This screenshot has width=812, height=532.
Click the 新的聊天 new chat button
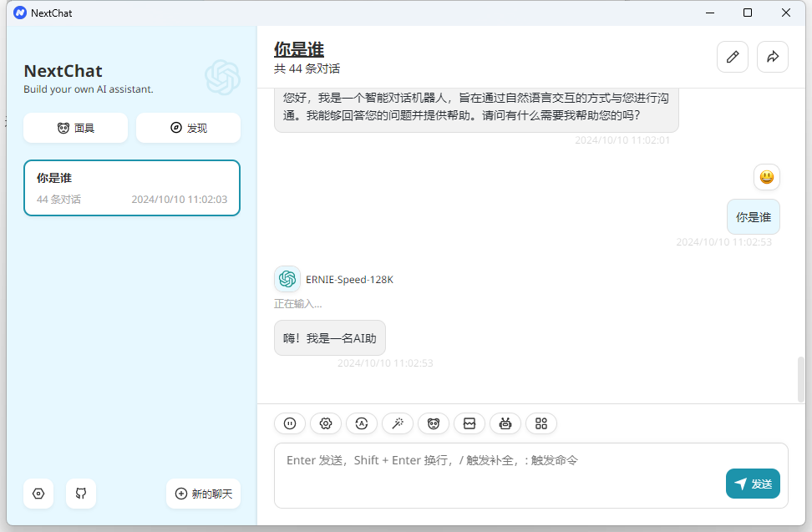point(204,494)
